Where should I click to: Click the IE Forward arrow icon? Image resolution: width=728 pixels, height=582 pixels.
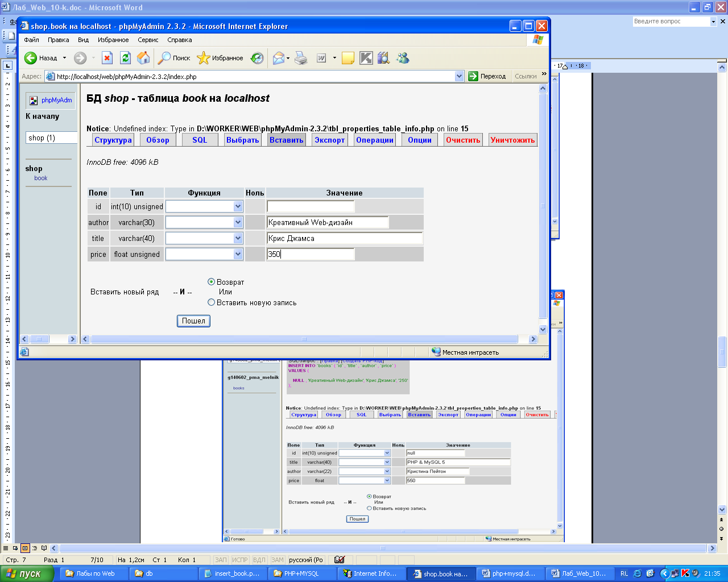(80, 58)
